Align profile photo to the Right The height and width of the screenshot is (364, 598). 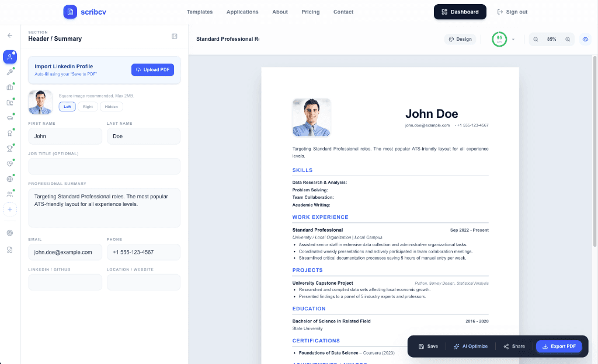pyautogui.click(x=88, y=107)
